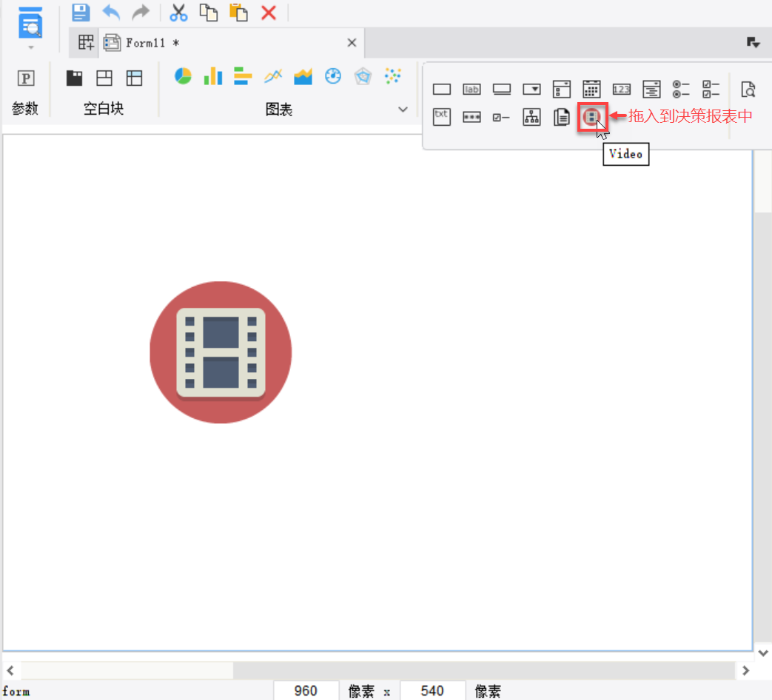Cut the selection with the scissors icon
Image resolution: width=772 pixels, height=700 pixels.
click(x=178, y=13)
